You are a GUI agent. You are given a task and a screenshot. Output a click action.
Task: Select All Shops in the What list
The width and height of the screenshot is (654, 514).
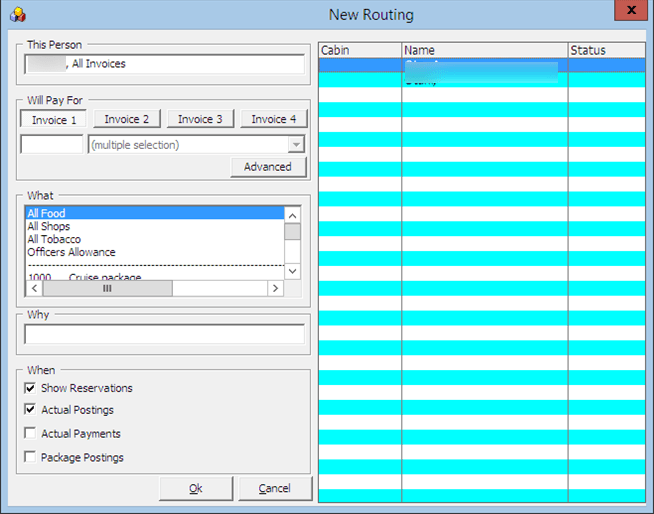(155, 226)
